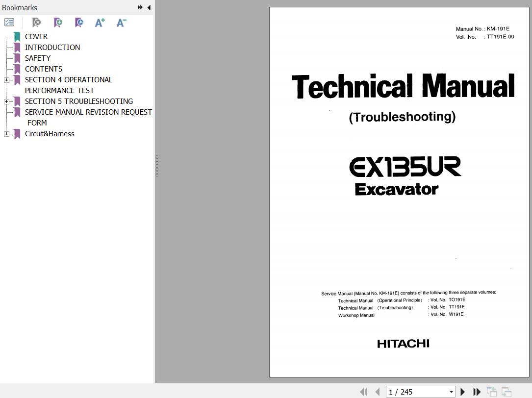
Task: Click the delete bookmark icon
Action: [36, 23]
